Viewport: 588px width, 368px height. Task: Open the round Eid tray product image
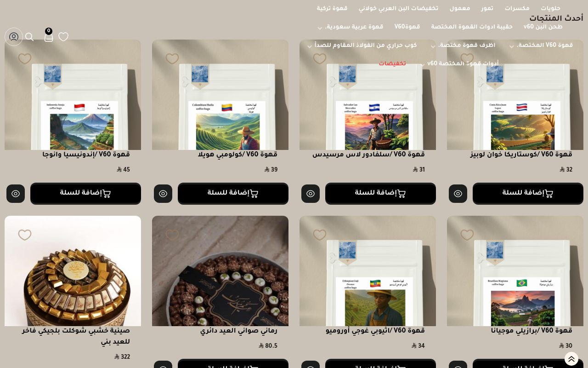tap(220, 271)
